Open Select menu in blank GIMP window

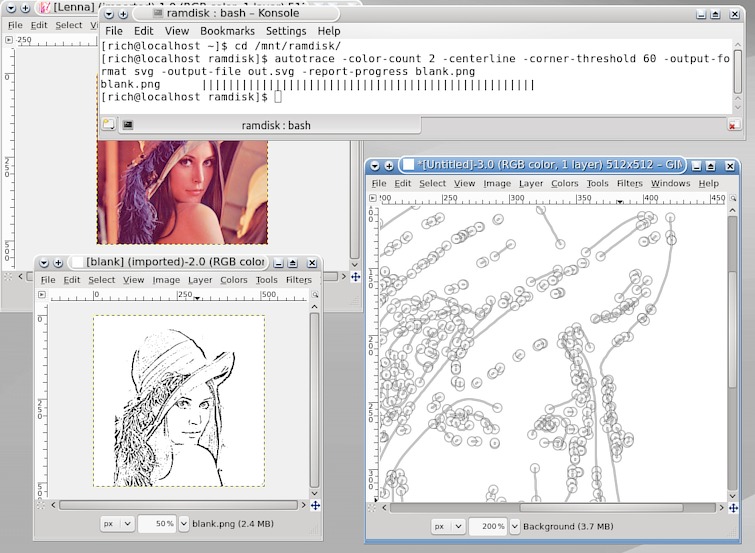click(x=102, y=280)
